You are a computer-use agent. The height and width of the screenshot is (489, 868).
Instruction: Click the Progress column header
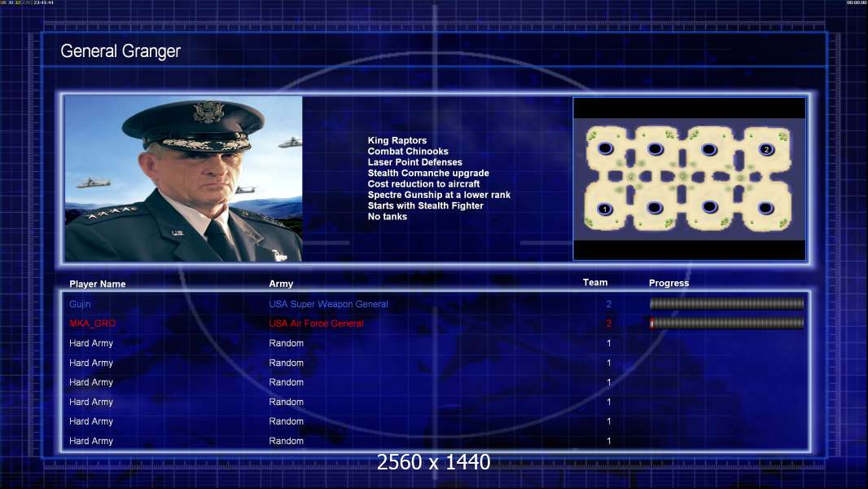coord(669,283)
